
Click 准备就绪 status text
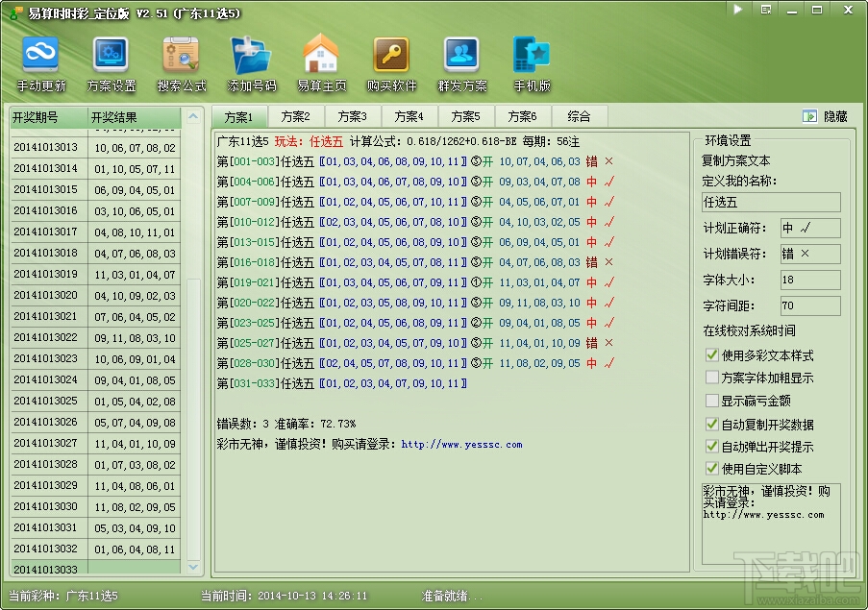tap(452, 596)
